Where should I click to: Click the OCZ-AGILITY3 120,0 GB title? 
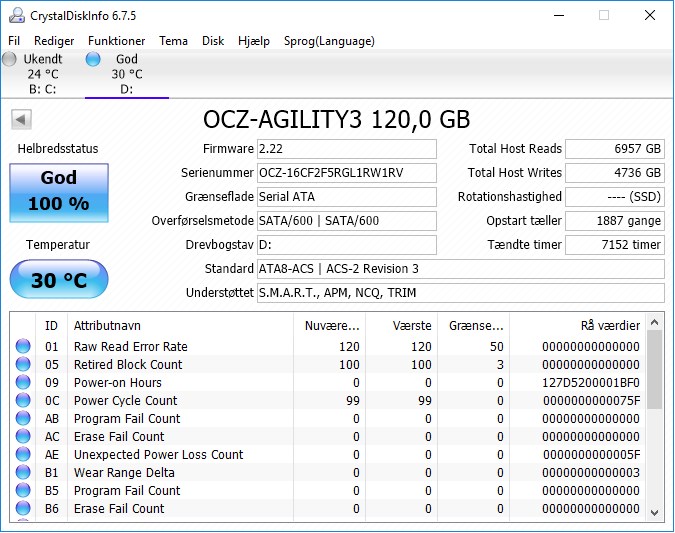pos(336,119)
